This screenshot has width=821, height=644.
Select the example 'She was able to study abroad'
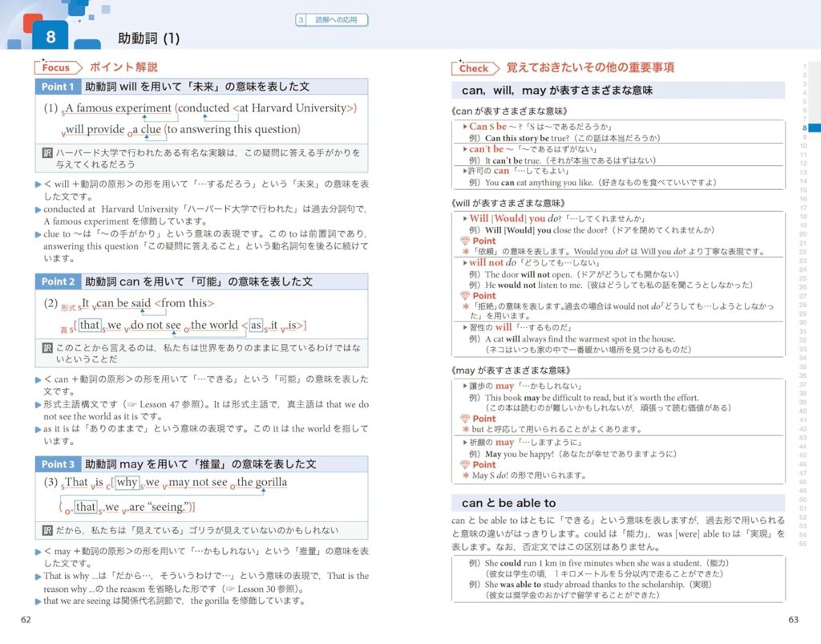pos(584,585)
